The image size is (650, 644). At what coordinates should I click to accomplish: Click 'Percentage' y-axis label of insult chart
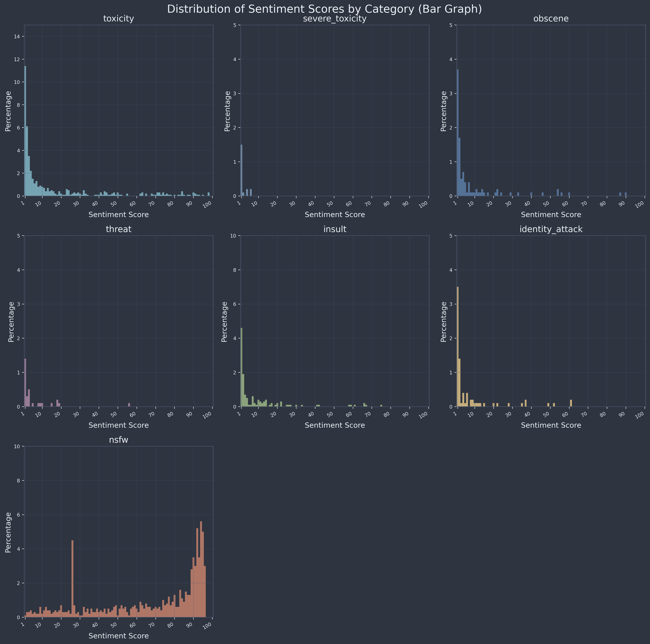225,321
